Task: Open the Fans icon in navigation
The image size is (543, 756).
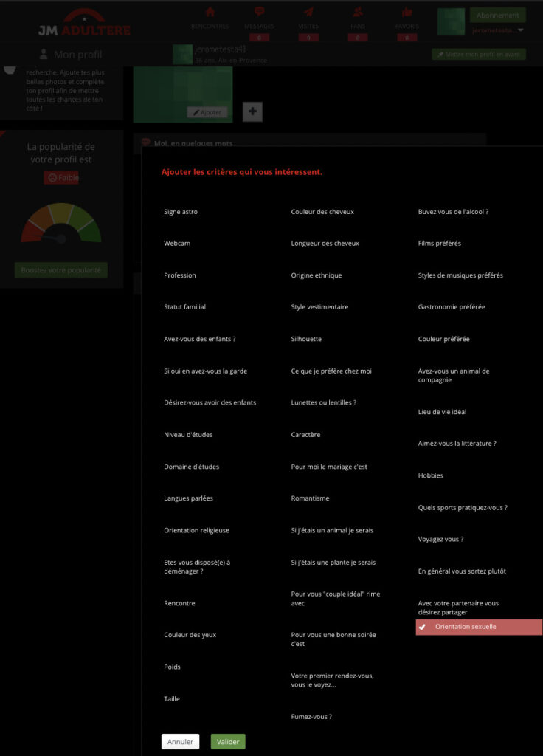Action: pos(358,12)
